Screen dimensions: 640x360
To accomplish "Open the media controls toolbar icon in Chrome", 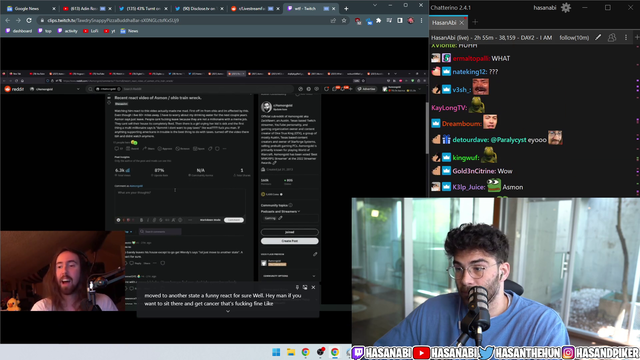I will pos(389,20).
